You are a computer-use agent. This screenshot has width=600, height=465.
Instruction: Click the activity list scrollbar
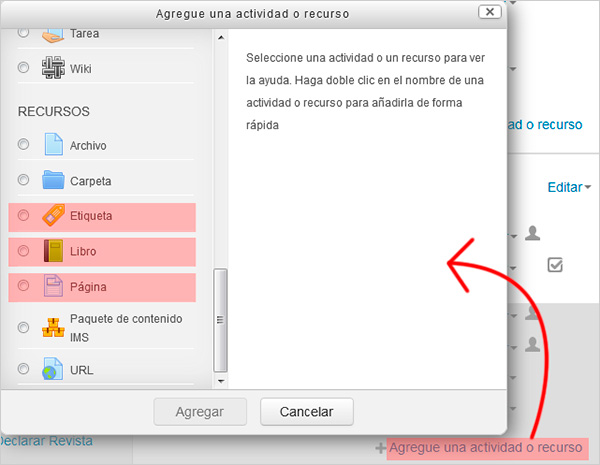[x=222, y=320]
